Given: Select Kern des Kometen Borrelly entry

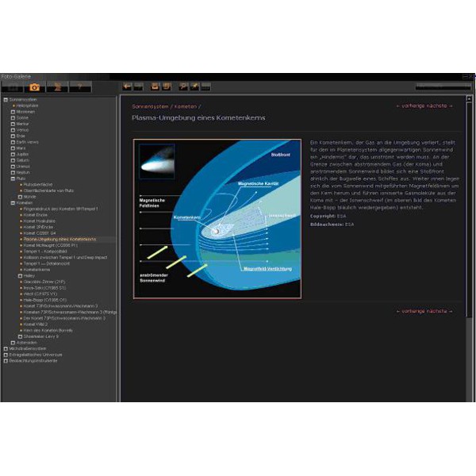Looking at the screenshot, I should point(48,330).
